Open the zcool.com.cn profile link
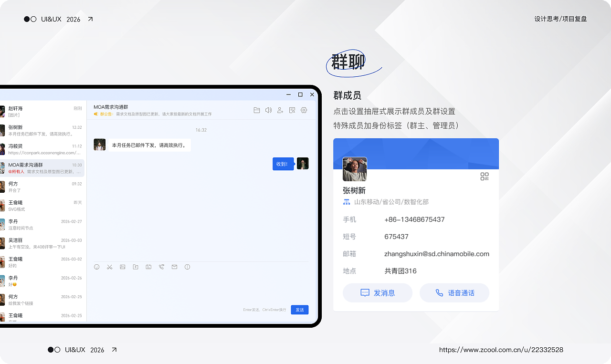 [500, 350]
